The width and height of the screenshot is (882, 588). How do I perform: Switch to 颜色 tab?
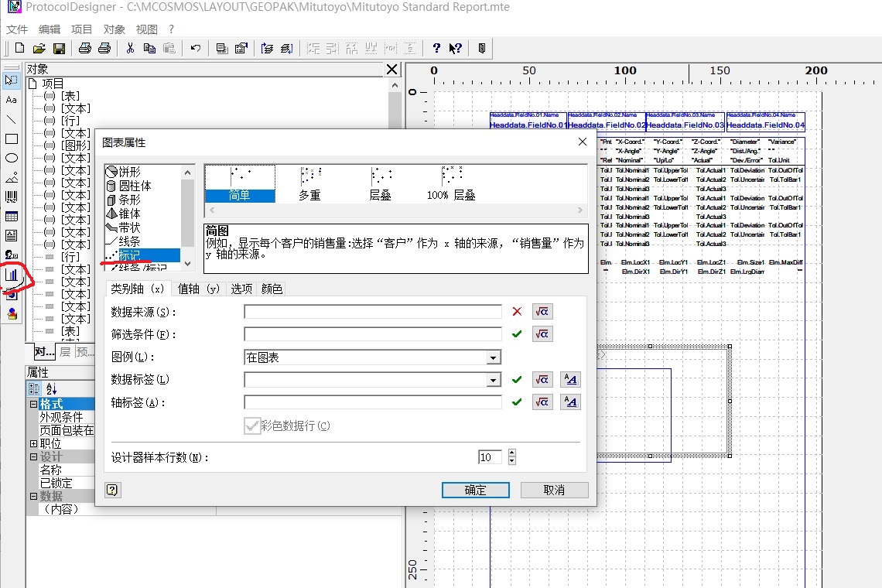[272, 289]
